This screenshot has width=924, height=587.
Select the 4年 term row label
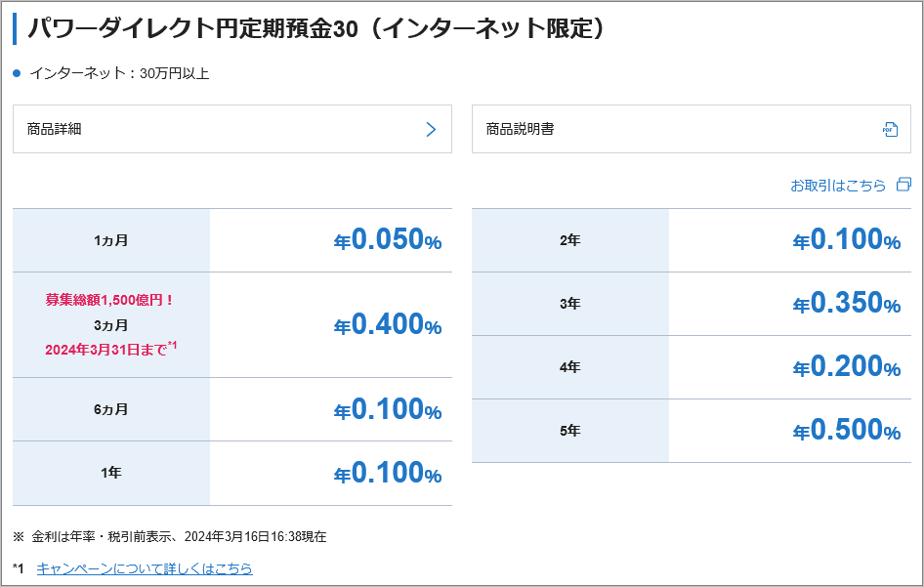(x=570, y=368)
